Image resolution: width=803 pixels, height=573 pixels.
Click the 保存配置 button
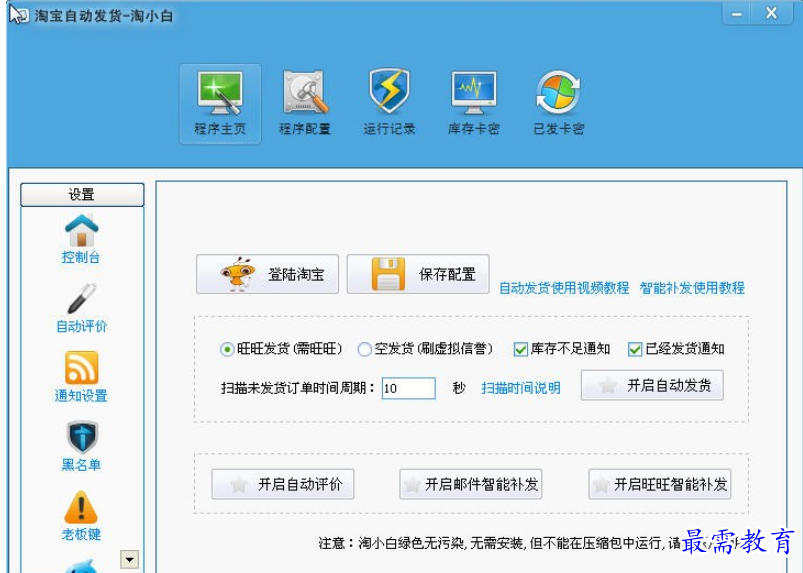(418, 274)
